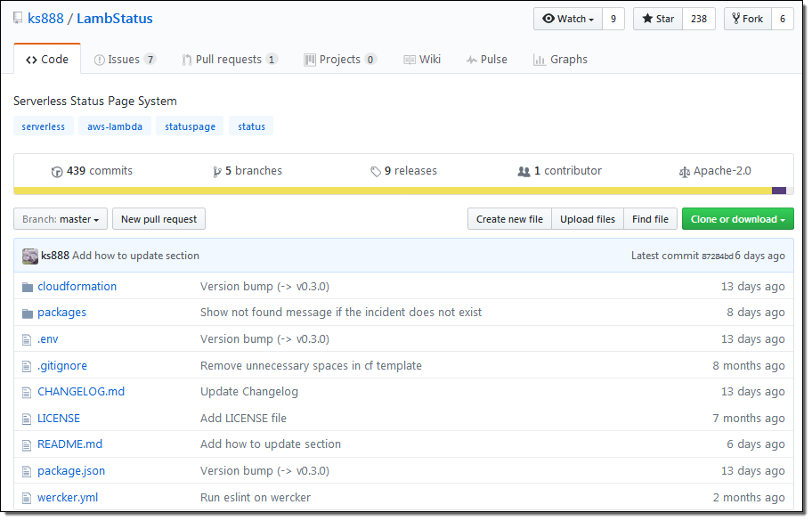View the Pulse tab
The image size is (812, 521).
point(487,60)
